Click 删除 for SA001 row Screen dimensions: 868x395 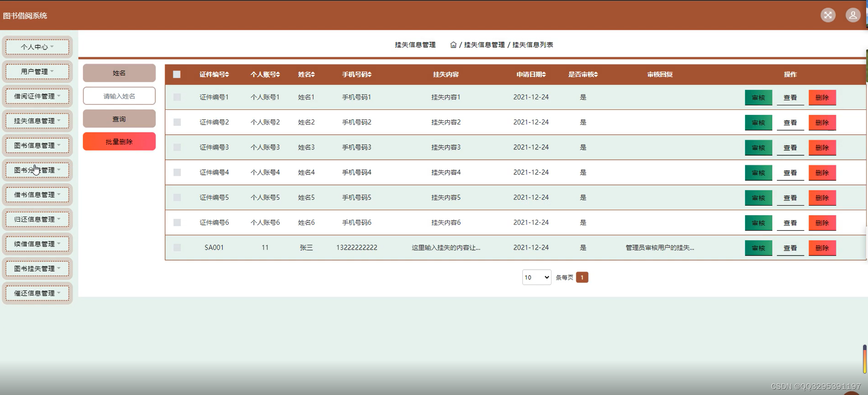822,248
